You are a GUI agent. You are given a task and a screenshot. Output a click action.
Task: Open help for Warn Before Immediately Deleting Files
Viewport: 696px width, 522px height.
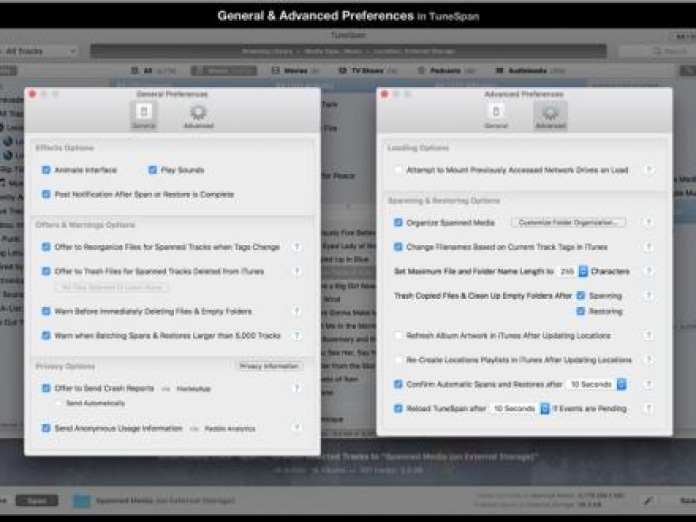pyautogui.click(x=297, y=311)
